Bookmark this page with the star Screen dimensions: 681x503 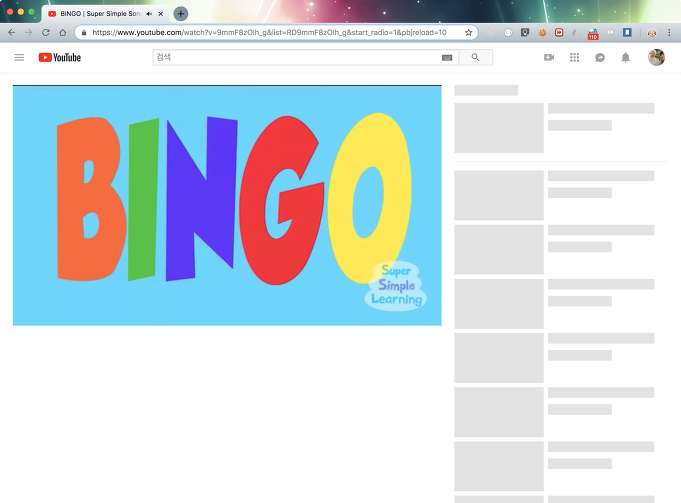tap(469, 33)
